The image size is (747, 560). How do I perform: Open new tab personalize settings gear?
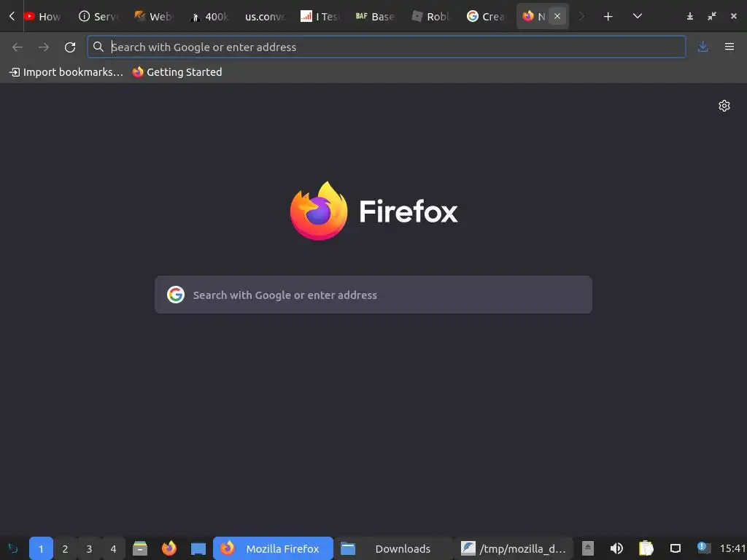point(724,106)
